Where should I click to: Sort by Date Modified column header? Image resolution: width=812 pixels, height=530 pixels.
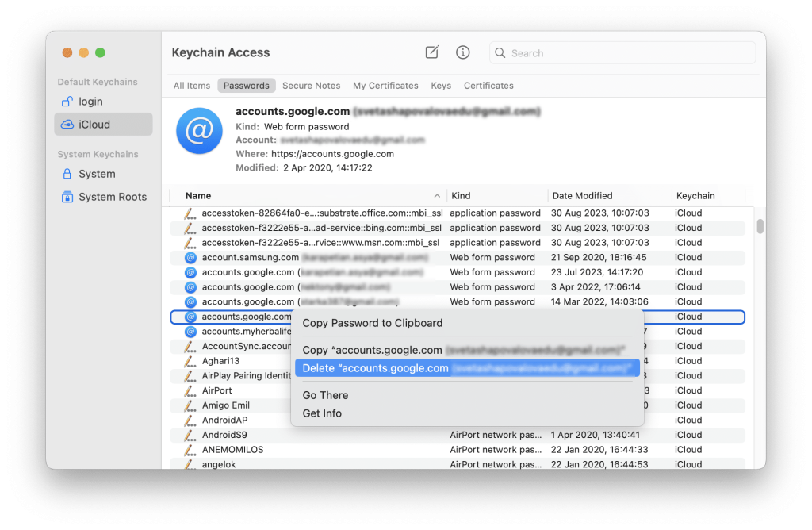tap(610, 196)
